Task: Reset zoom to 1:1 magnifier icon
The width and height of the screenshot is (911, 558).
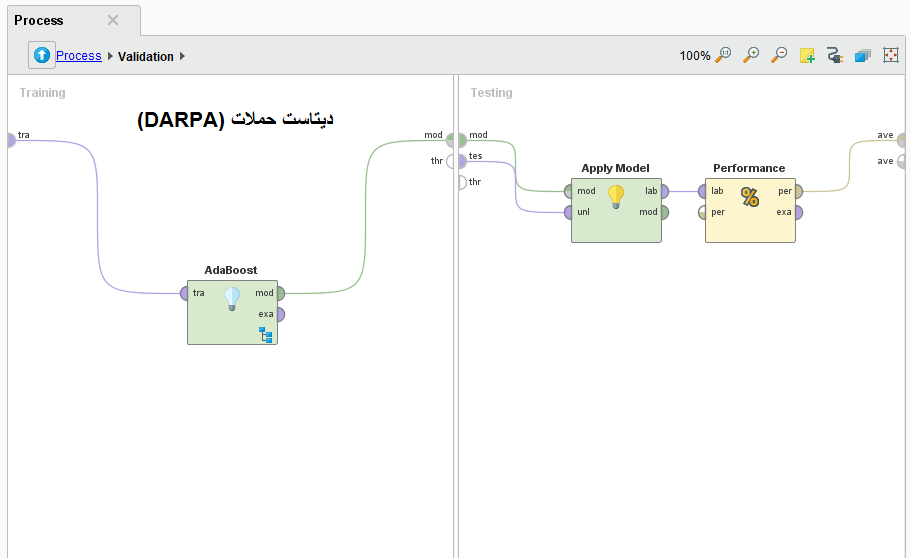Action: click(x=723, y=56)
